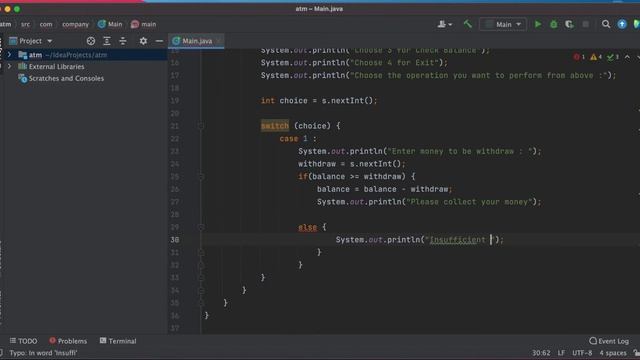Click the Main class breadcrumb
Image resolution: width=640 pixels, height=360 pixels.
[110, 24]
